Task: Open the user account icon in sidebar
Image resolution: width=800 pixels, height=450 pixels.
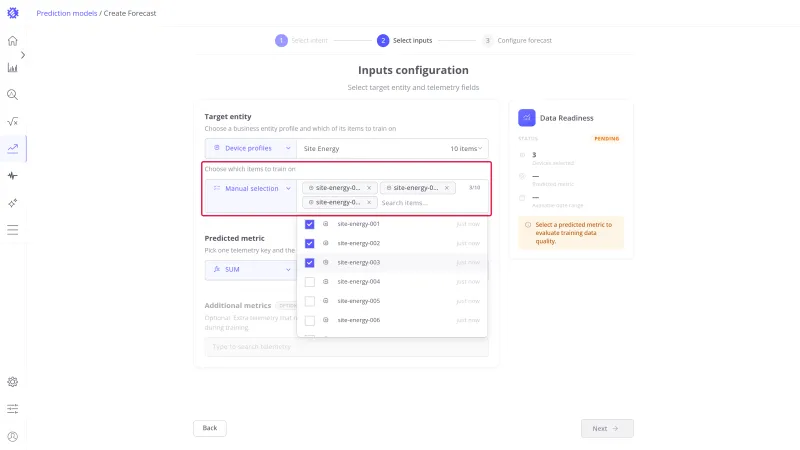Action: tap(13, 436)
